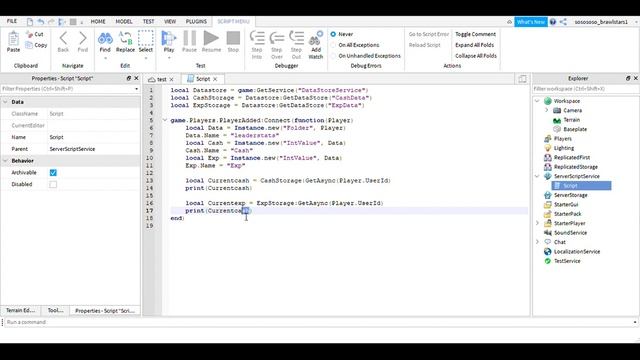640x360 pixels.
Task: Collapse the ServerScriptService tree node
Action: click(537, 176)
